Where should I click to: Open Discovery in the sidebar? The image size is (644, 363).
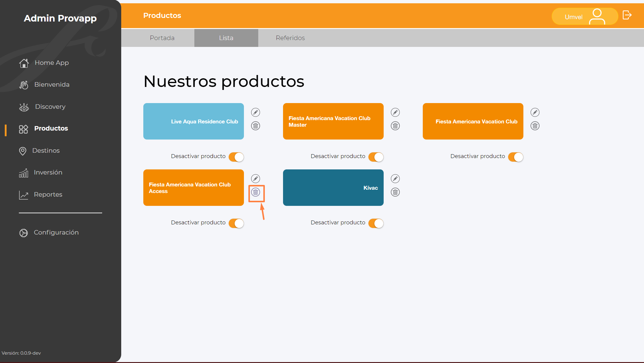tap(50, 107)
